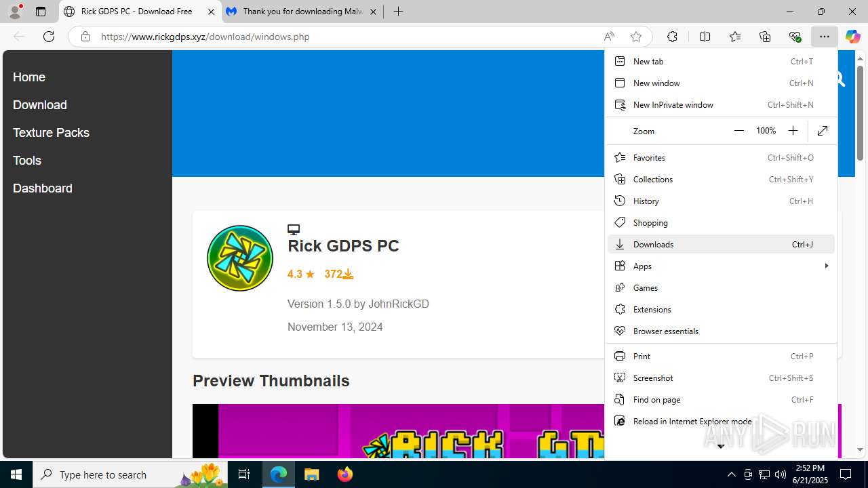Open Windows Start menu
Image resolution: width=868 pixels, height=488 pixels.
pyautogui.click(x=16, y=474)
